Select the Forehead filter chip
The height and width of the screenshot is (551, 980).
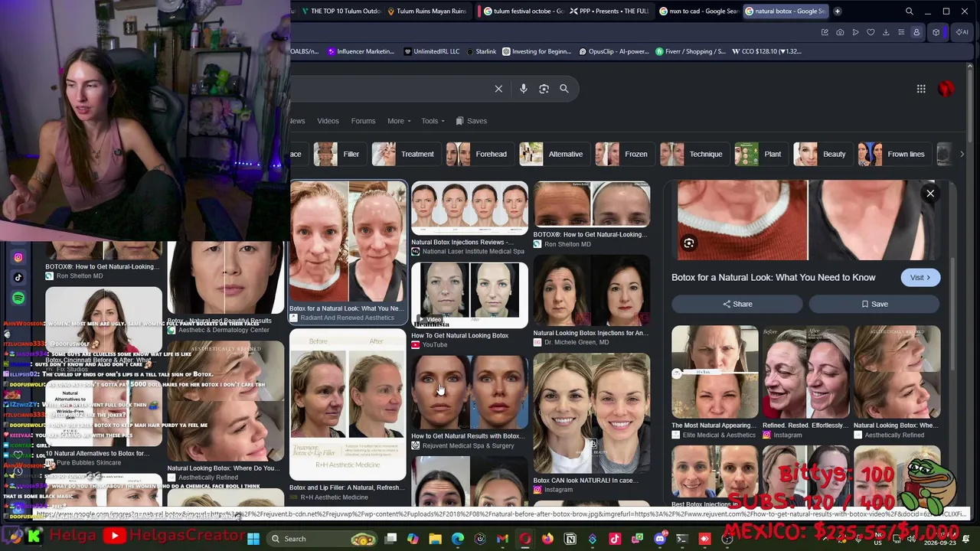pos(478,154)
